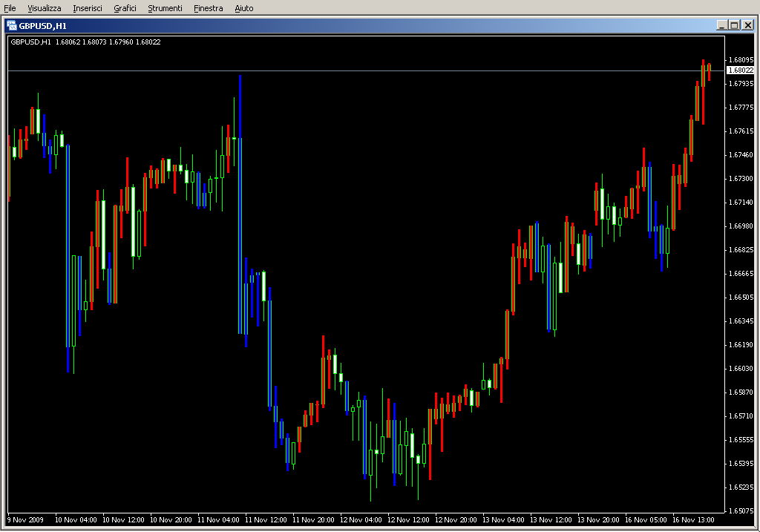The width and height of the screenshot is (760, 532).
Task: Maximize the GBPUSD,H1 chart window
Action: (x=734, y=25)
